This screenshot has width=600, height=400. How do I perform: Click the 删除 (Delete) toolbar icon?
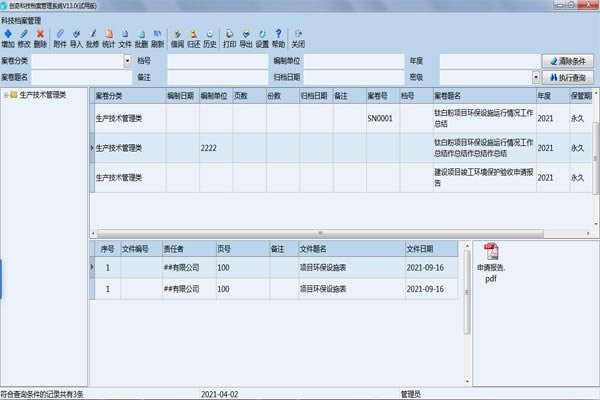(40, 38)
